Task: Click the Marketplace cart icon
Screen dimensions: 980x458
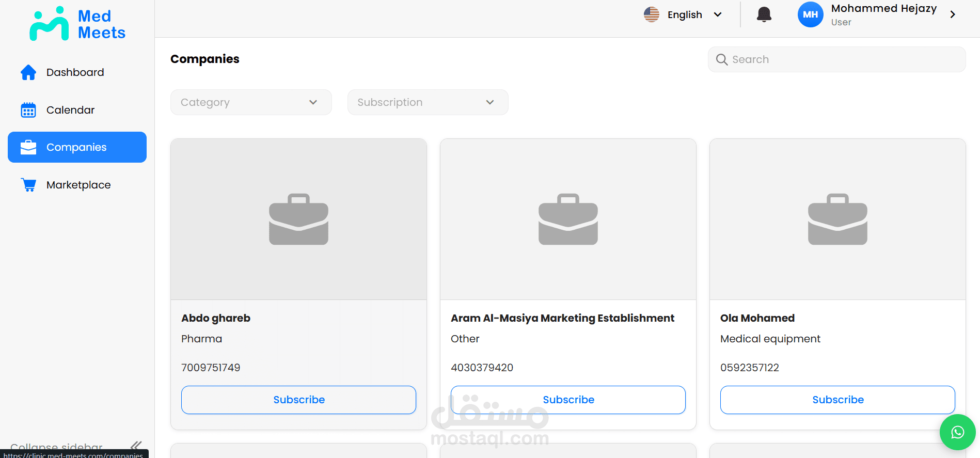Action: [x=28, y=185]
